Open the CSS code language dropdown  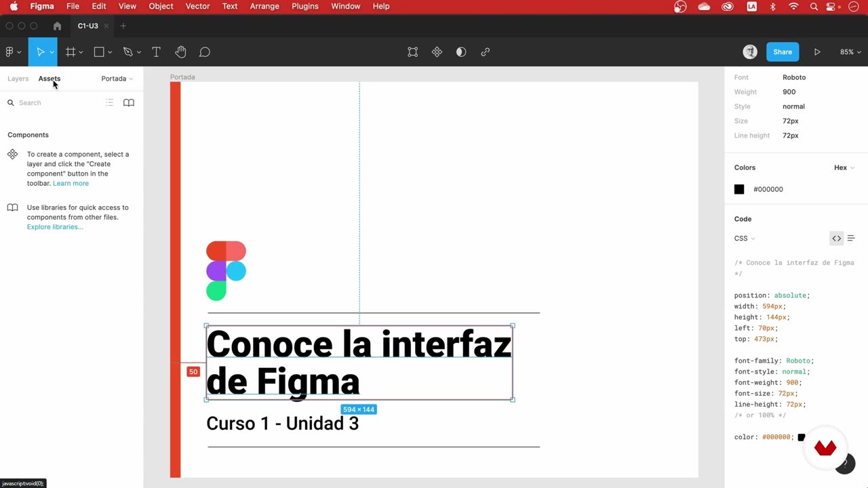click(745, 239)
